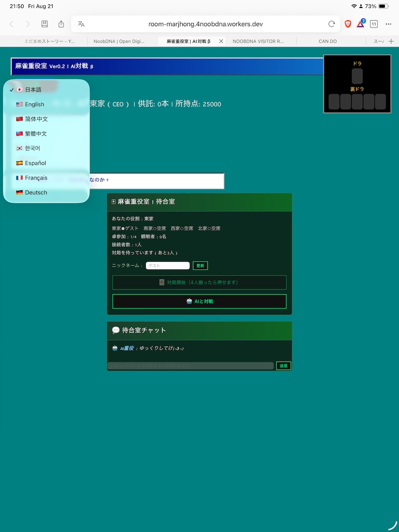This screenshot has width=399, height=532.
Task: Switch to the えだまめストーリー tab
Action: pos(49,41)
